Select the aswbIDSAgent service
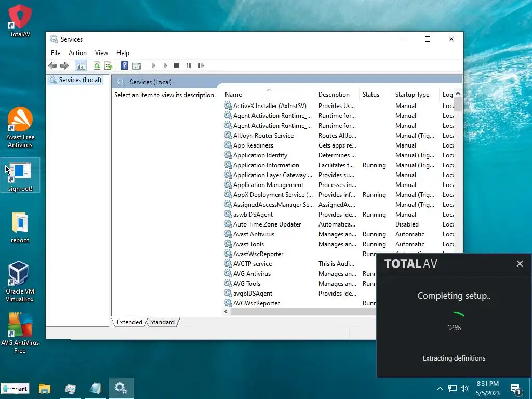 [253, 215]
